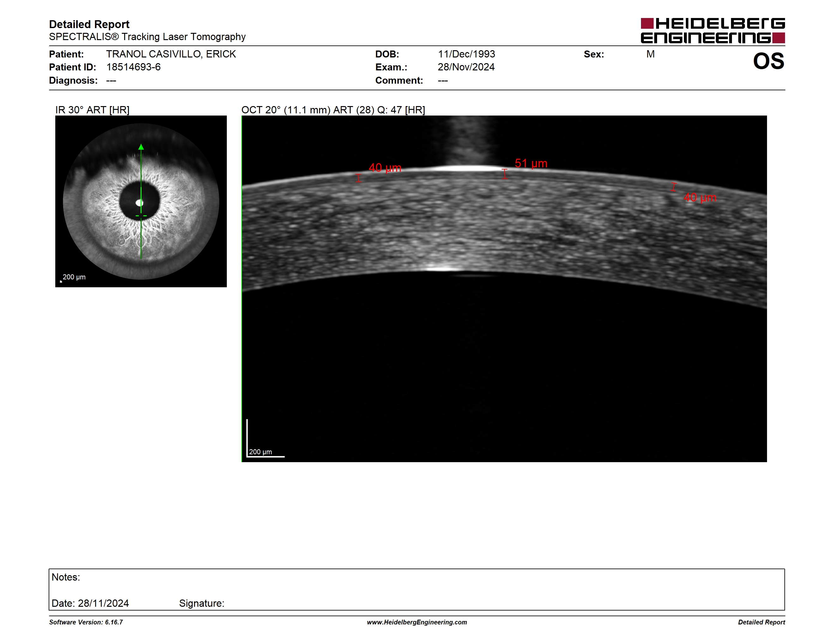This screenshot has width=834, height=644.
Task: Click the Diagnosis field value
Action: coord(111,80)
